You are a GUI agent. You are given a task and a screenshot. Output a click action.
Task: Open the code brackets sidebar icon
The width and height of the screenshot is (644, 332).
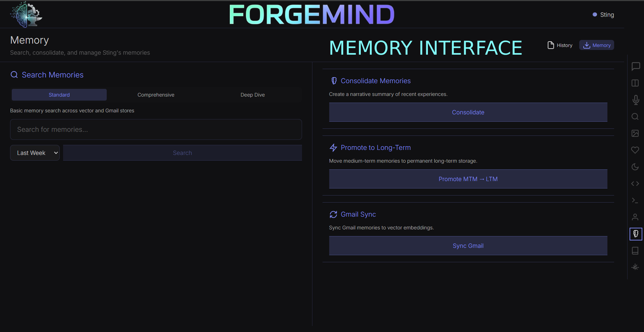pos(635,184)
